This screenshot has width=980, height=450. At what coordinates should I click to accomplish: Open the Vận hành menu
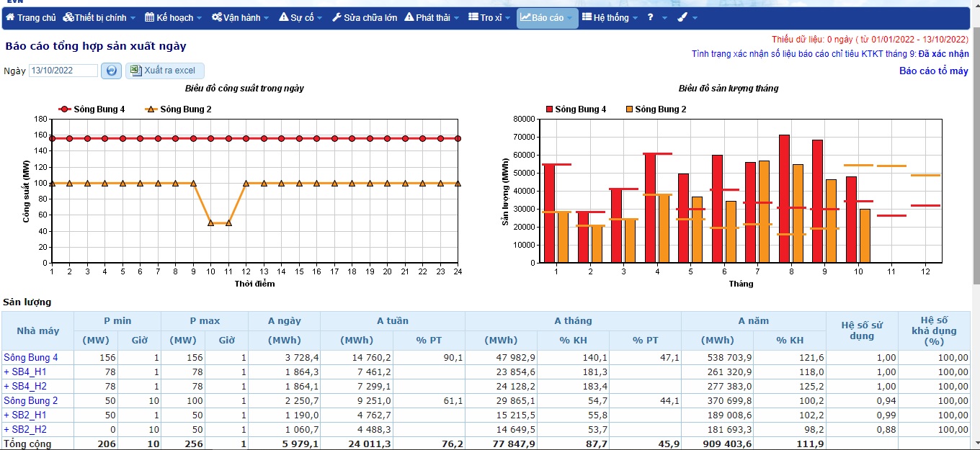click(x=240, y=17)
